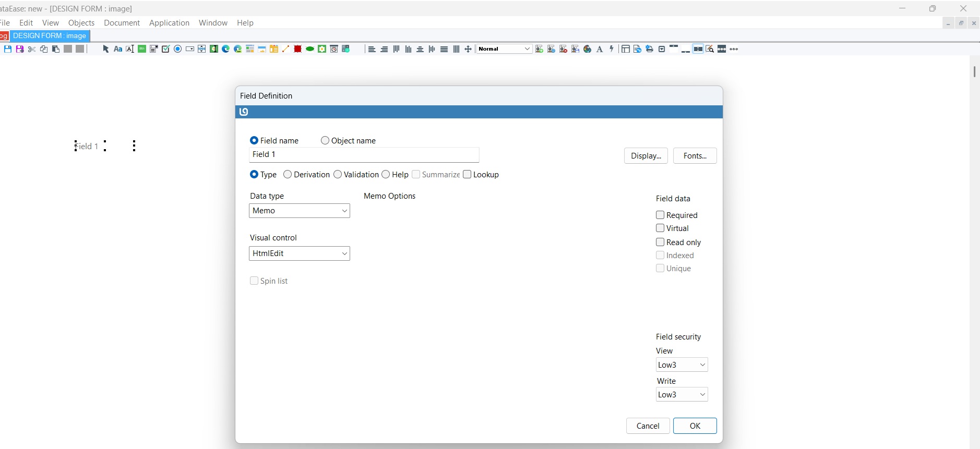Check the Read only option
Screen dimensions: 980x449
point(660,242)
